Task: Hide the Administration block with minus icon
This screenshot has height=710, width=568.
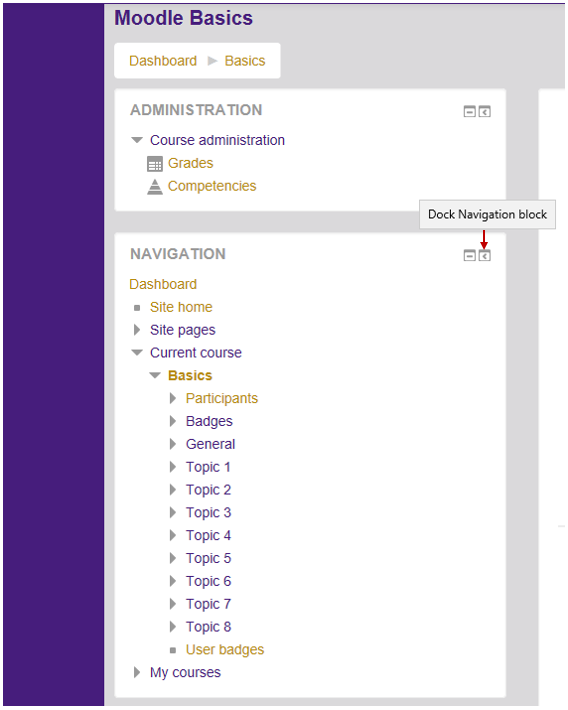Action: pos(470,111)
